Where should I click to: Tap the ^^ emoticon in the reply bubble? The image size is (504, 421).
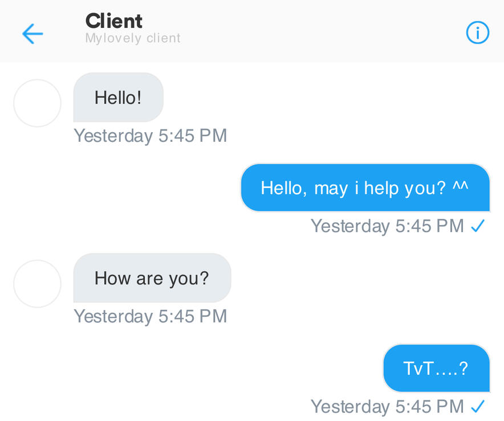pos(460,187)
